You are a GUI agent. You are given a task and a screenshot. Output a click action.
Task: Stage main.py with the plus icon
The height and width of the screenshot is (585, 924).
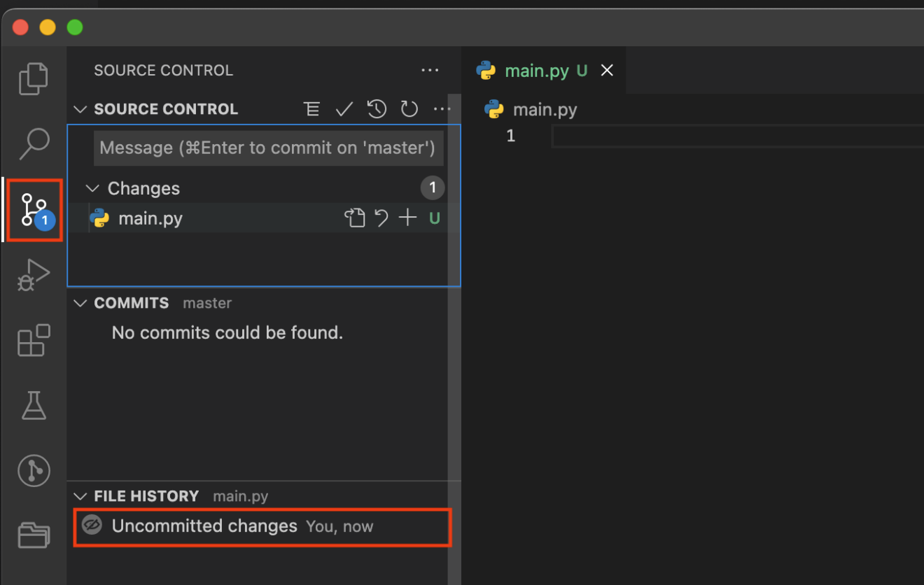[x=407, y=218]
